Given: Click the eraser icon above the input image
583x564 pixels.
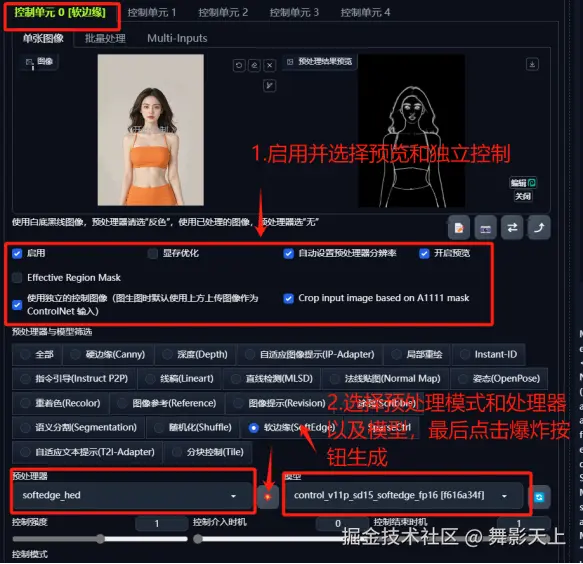Looking at the screenshot, I should point(254,66).
